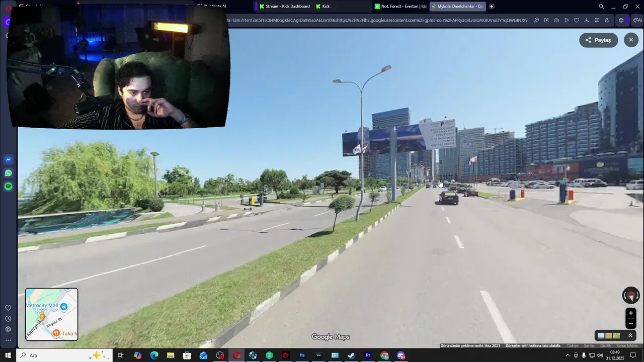Open the downloads arrow icon in toolbar
The image size is (644, 362).
pyautogui.click(x=586, y=20)
